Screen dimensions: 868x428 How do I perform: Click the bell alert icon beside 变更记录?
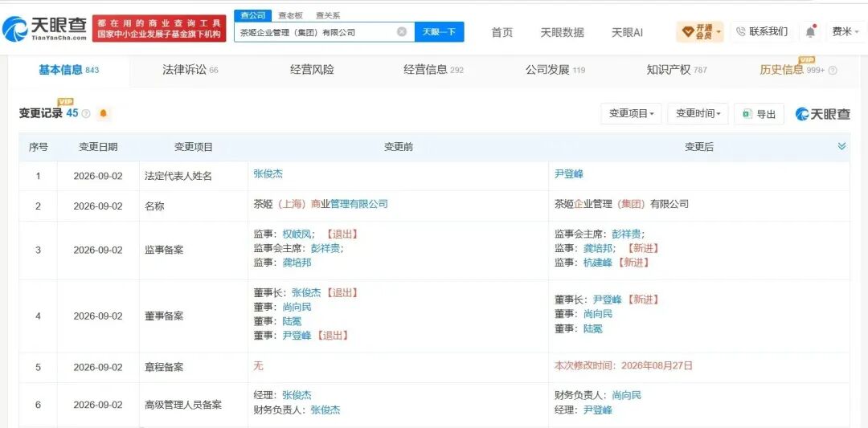[x=104, y=113]
